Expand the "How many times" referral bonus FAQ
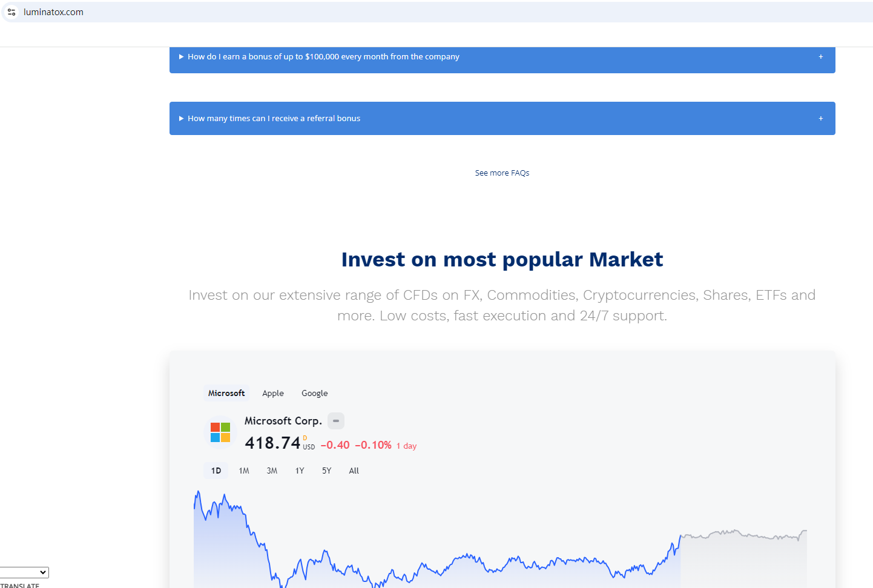The width and height of the screenshot is (873, 588). (x=274, y=119)
